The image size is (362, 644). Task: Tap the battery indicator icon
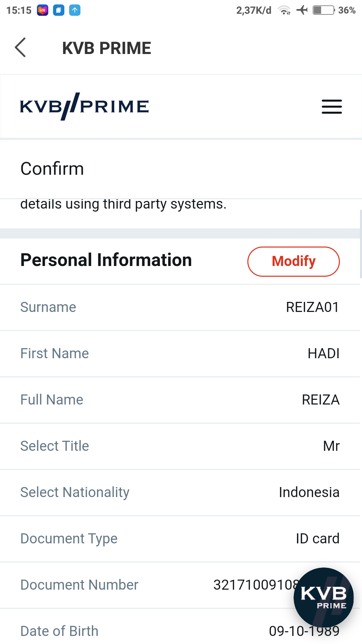click(324, 10)
